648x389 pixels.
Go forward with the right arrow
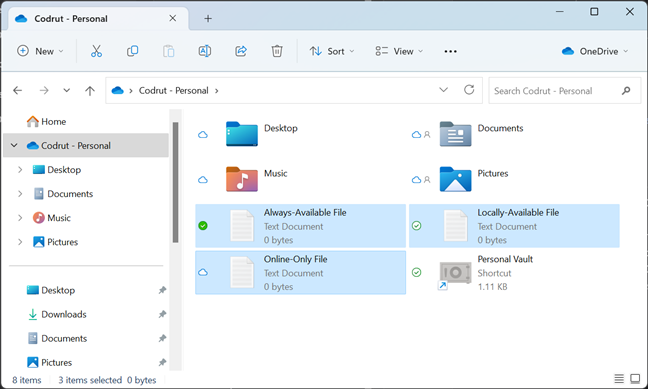coord(44,91)
